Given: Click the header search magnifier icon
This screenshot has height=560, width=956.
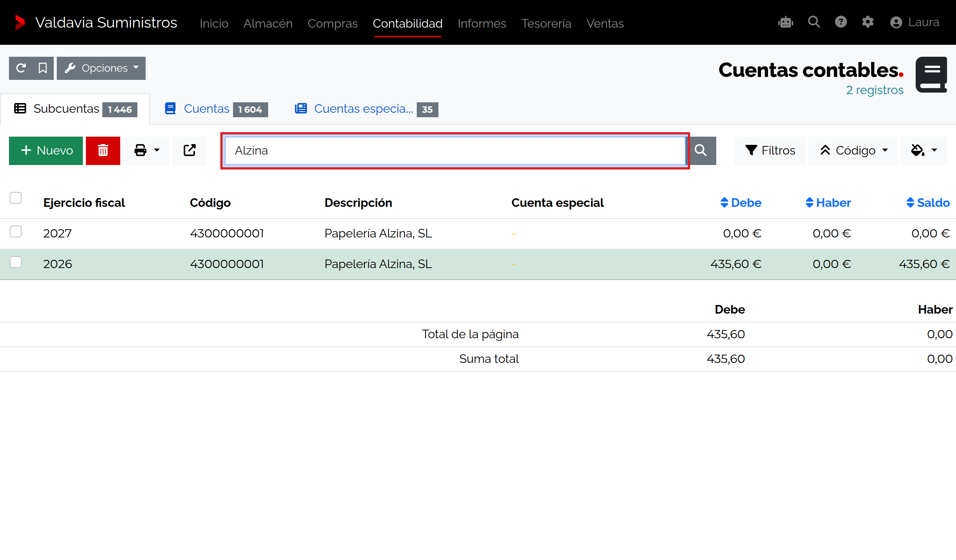Looking at the screenshot, I should [x=814, y=22].
